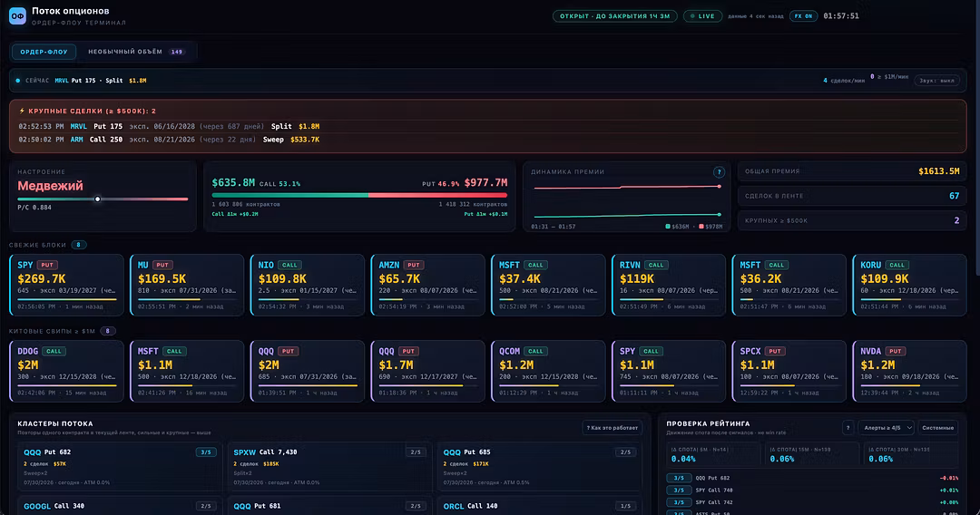This screenshot has height=515, width=980.
Task: Open the QQQ Put 685 cluster
Action: pyautogui.click(x=538, y=467)
